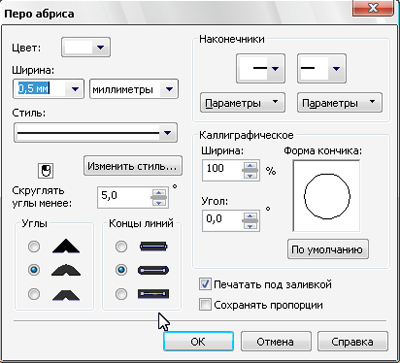Open the left arrowhead selector dropdown
This screenshot has width=400, height=363.
260,68
